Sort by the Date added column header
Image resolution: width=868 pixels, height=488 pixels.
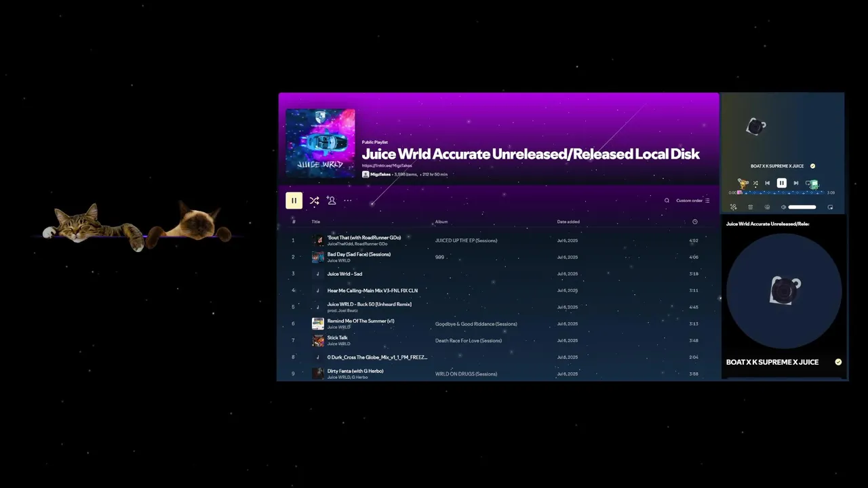click(x=568, y=222)
